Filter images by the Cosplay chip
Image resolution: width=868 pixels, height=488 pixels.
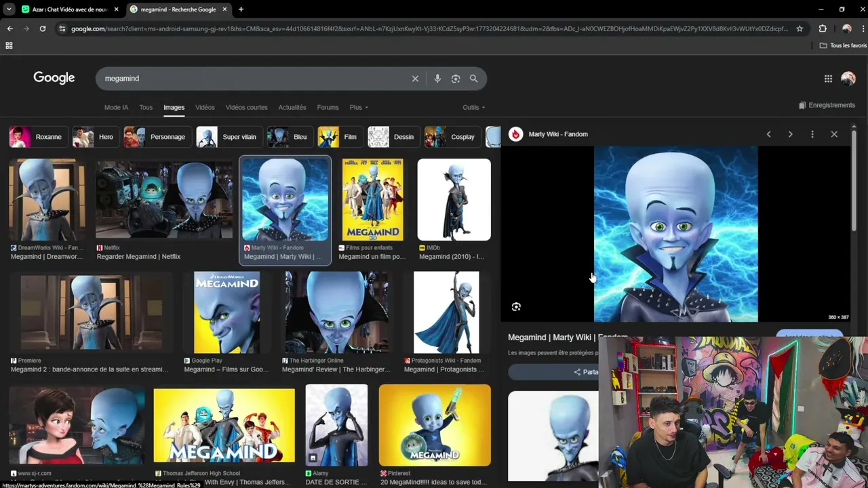tap(452, 137)
